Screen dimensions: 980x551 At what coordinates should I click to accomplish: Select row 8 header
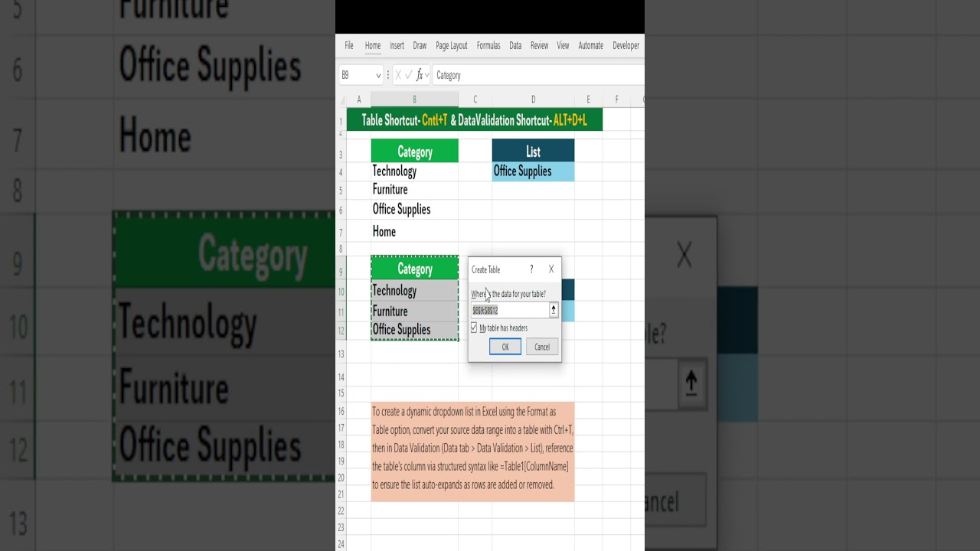click(341, 249)
